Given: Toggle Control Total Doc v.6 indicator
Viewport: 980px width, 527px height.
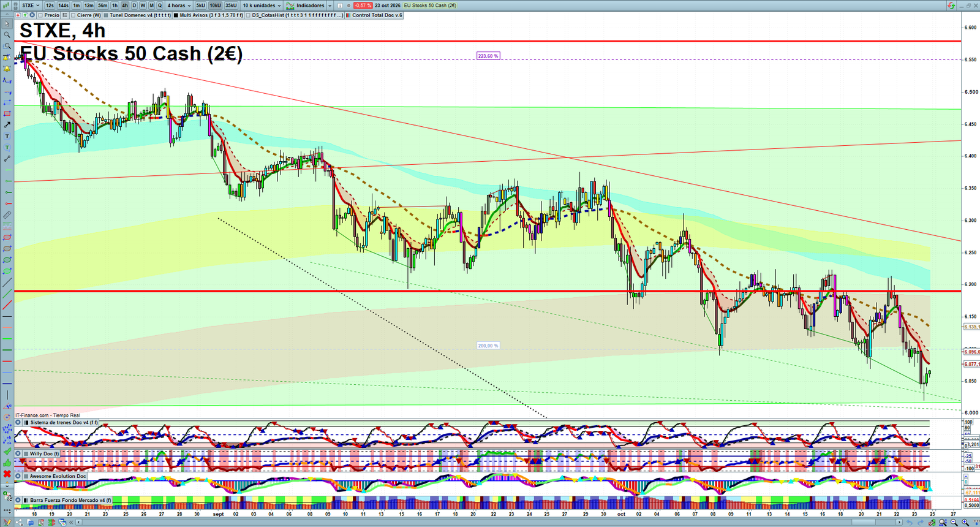Looking at the screenshot, I should coord(349,15).
